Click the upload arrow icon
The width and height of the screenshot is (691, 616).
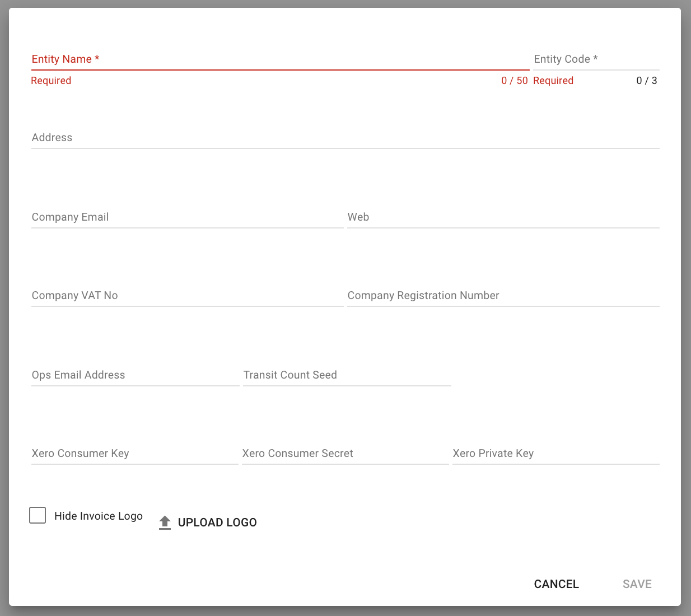(x=165, y=522)
